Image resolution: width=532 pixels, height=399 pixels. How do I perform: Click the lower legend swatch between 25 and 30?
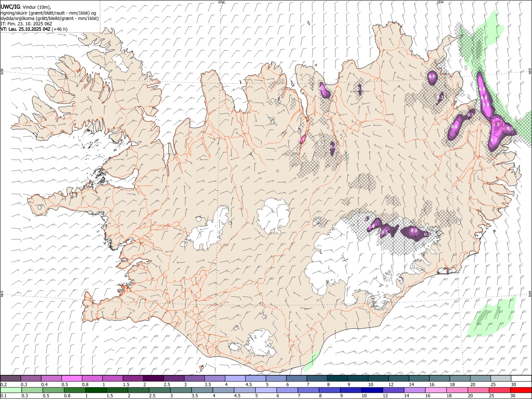click(499, 390)
